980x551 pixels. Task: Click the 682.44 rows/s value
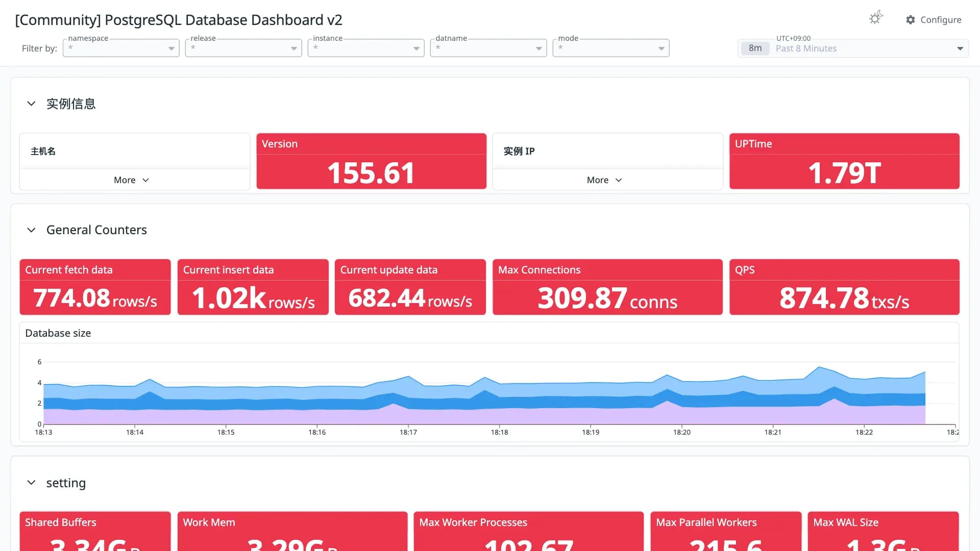coord(410,298)
